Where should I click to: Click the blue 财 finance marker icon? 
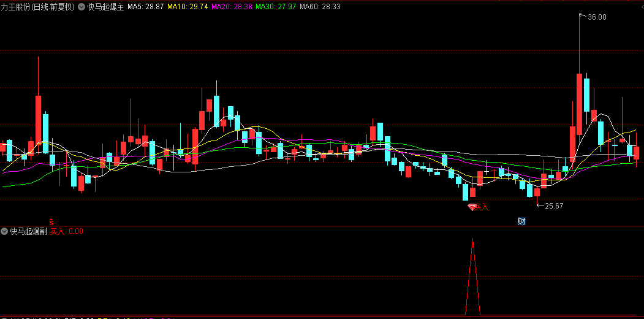(x=521, y=221)
